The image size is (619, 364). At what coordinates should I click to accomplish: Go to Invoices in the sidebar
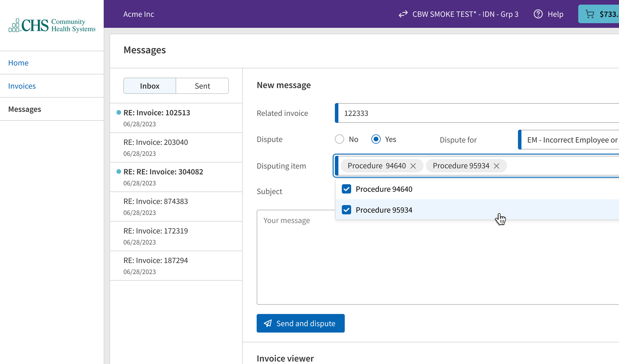[22, 86]
